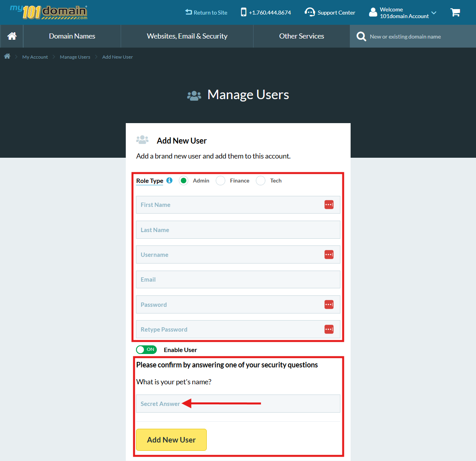Toggle the Enable User switch
This screenshot has height=461, width=476.
point(146,350)
